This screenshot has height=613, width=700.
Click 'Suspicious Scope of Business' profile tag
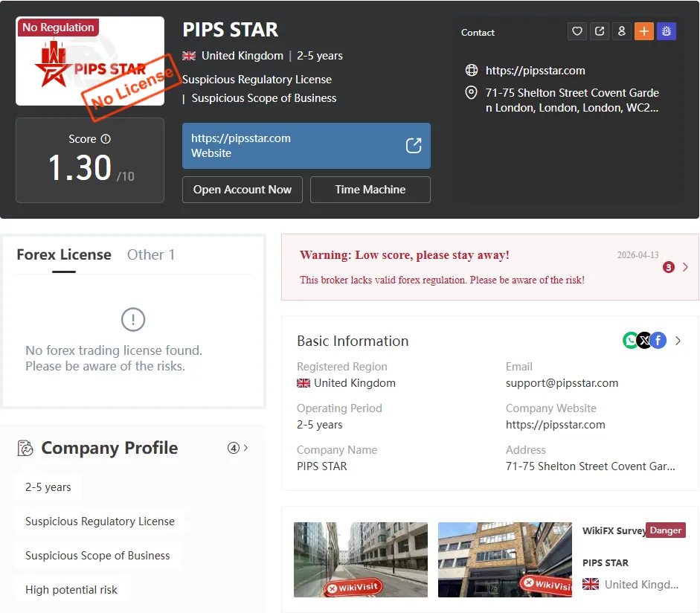[97, 556]
